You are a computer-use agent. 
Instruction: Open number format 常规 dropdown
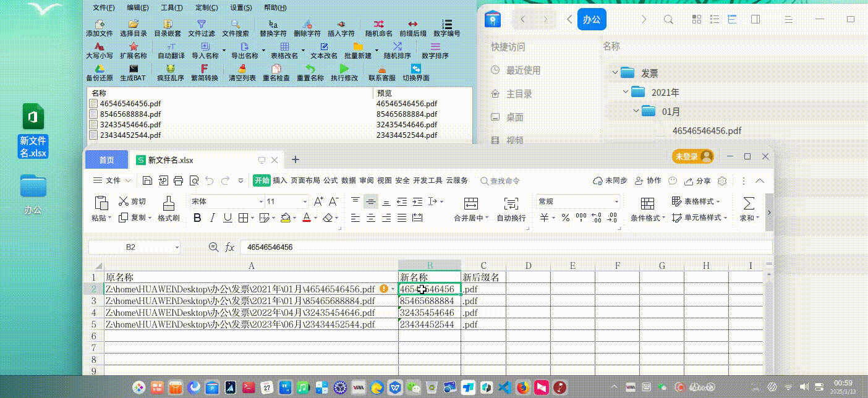616,201
